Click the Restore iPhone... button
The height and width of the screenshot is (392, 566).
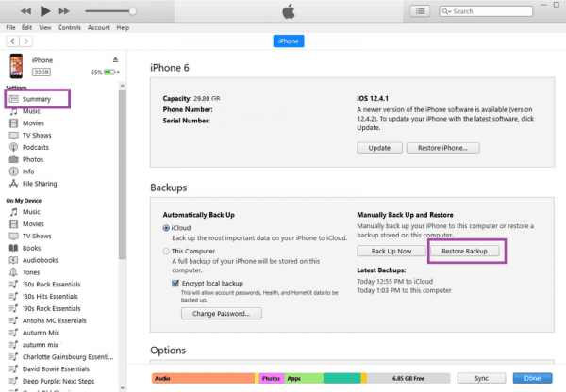click(443, 148)
